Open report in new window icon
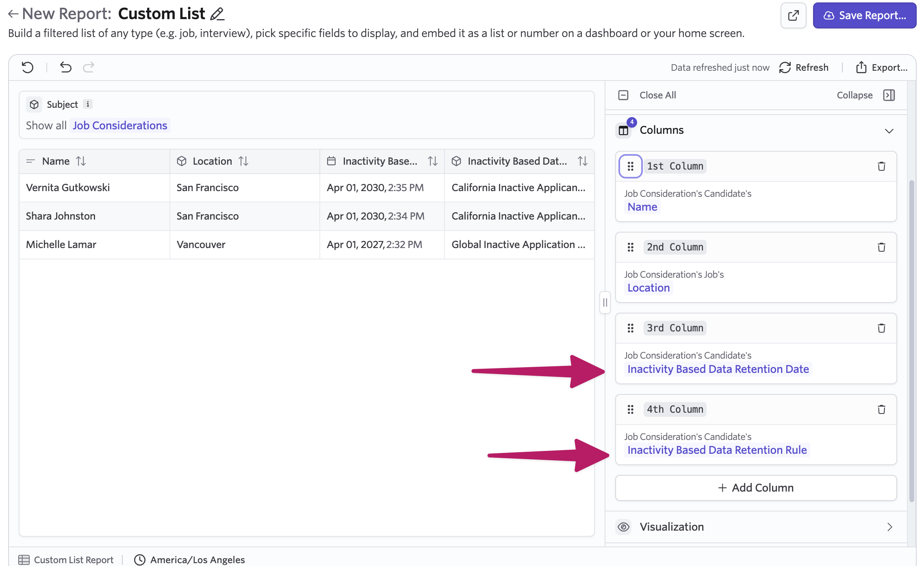 point(793,15)
